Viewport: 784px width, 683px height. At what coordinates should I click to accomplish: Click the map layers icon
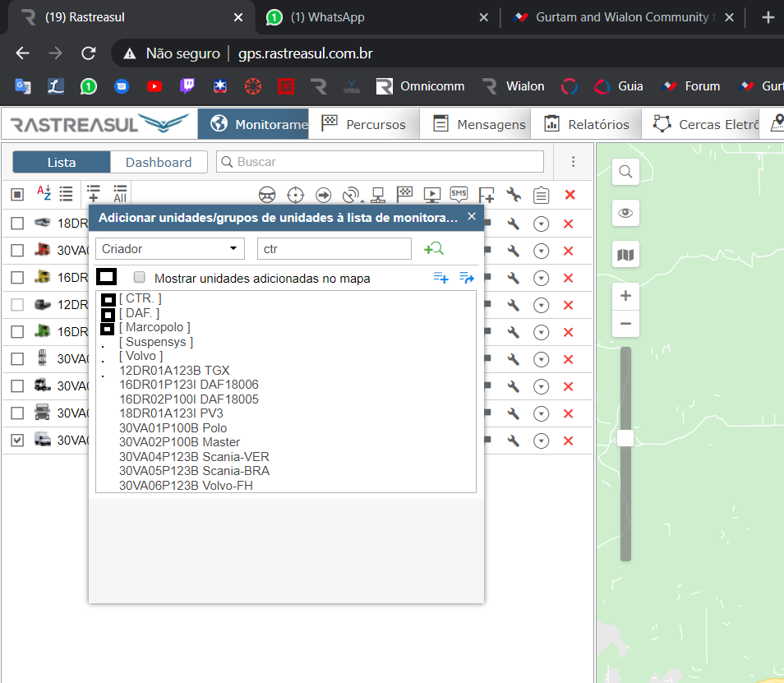(x=625, y=256)
